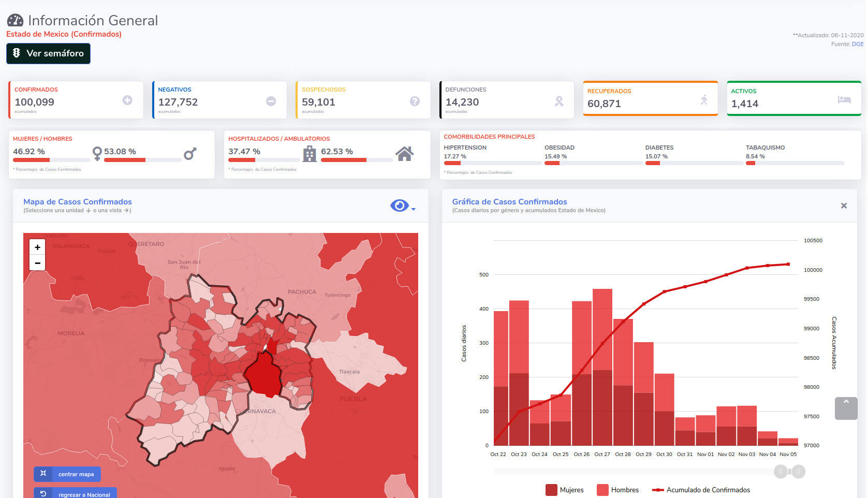Click the male symbol icon
This screenshot has width=868, height=498.
tap(190, 154)
